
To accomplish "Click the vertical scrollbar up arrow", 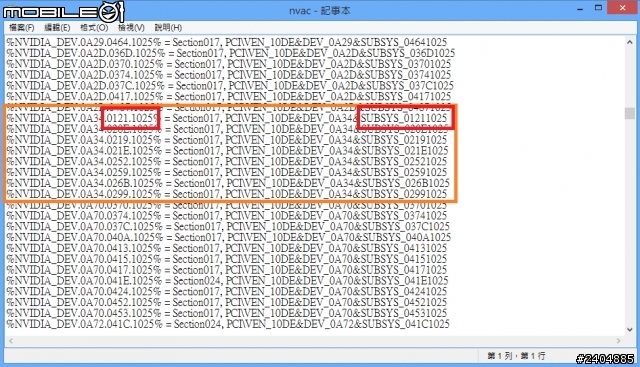I will click(629, 42).
